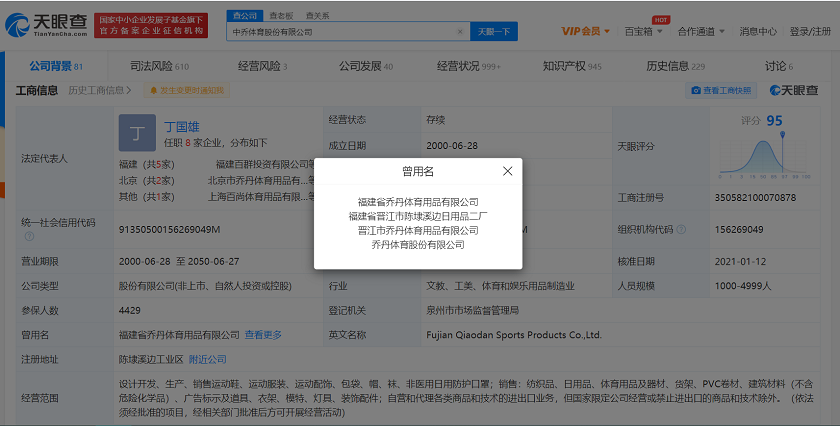Click the 丁 avatar of legal representative
840x426 pixels.
136,131
